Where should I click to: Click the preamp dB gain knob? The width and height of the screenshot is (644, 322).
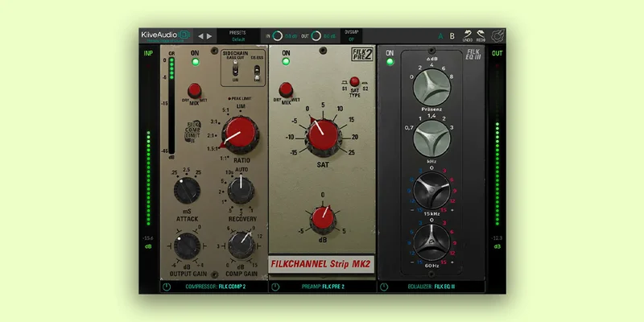323,219
